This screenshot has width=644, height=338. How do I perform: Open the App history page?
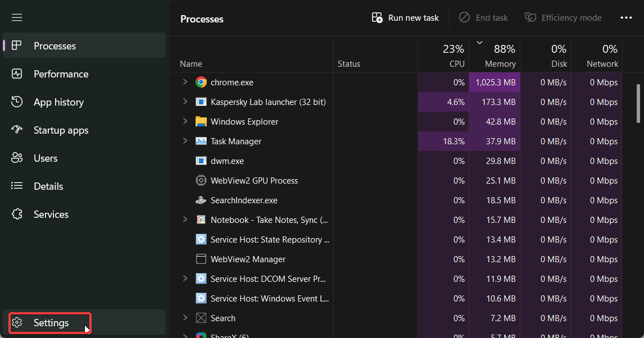tap(84, 102)
